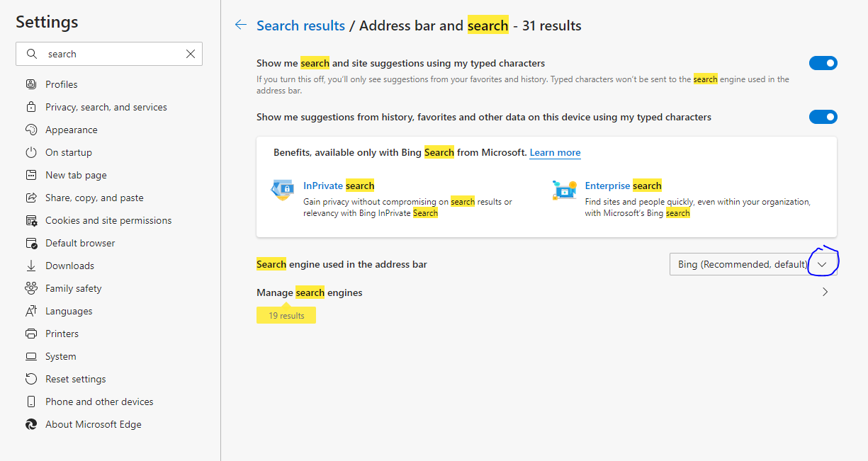Click the Reset settings icon

pos(31,379)
